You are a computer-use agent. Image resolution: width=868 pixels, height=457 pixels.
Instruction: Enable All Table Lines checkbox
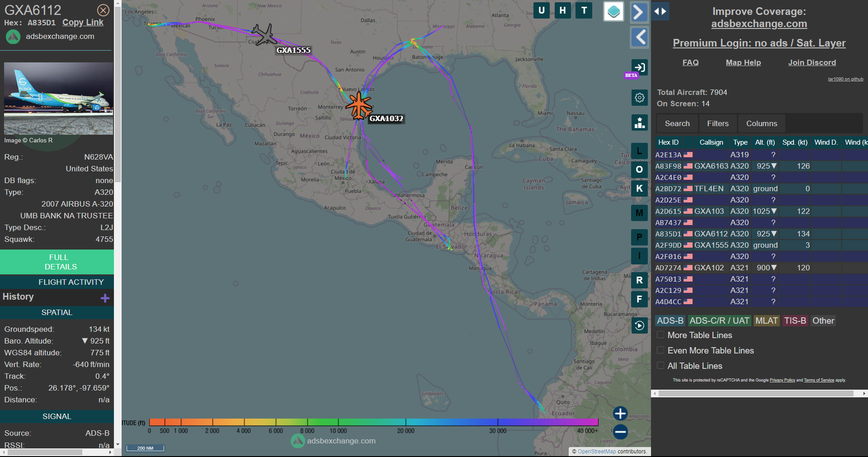pos(660,366)
